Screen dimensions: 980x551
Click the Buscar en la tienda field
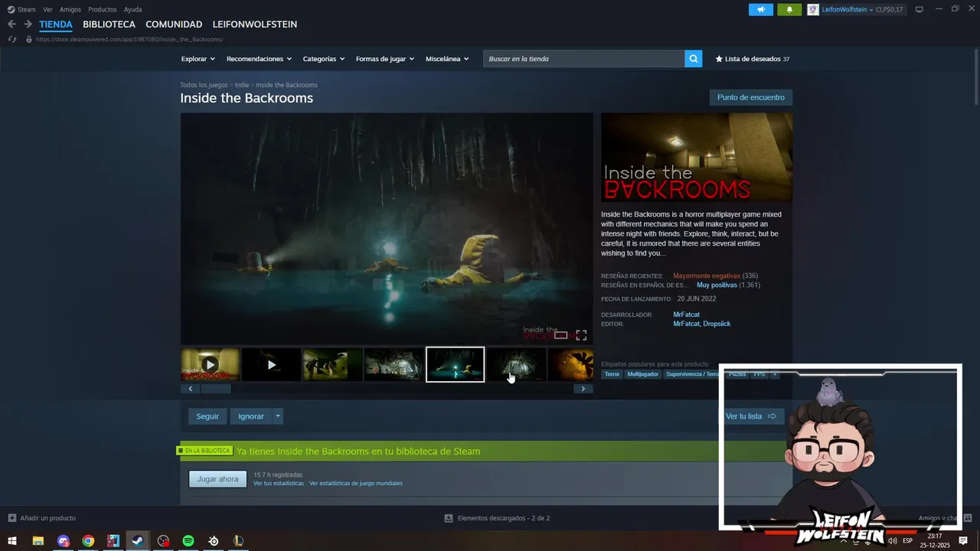pos(583,59)
